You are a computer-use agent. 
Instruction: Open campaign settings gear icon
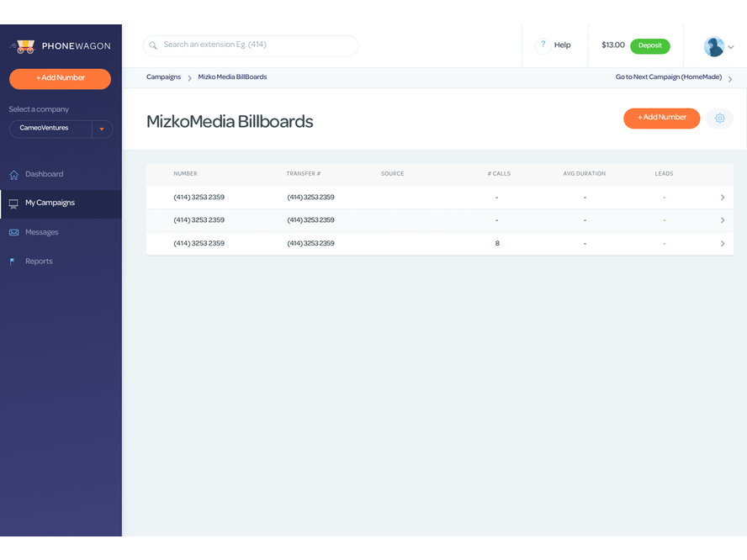point(719,118)
